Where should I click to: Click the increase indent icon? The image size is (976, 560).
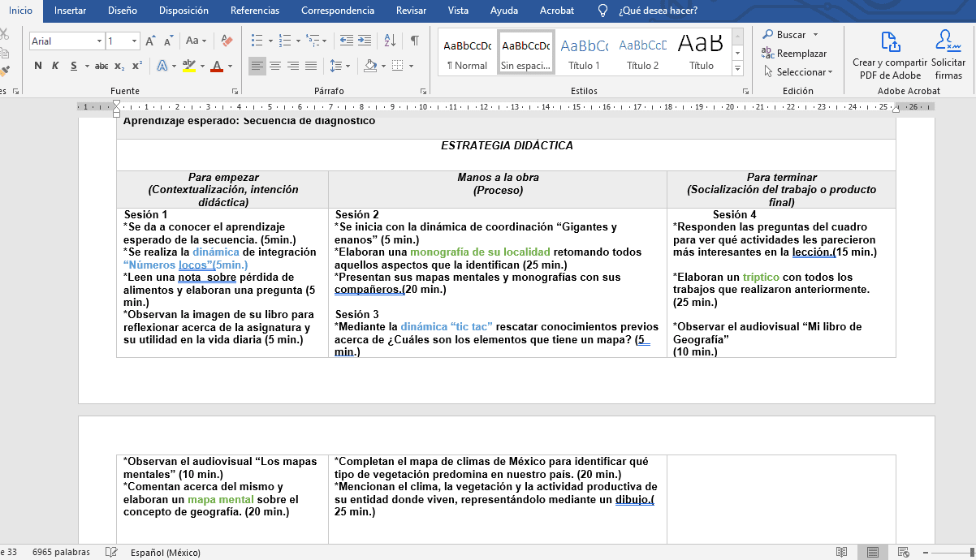pos(364,41)
